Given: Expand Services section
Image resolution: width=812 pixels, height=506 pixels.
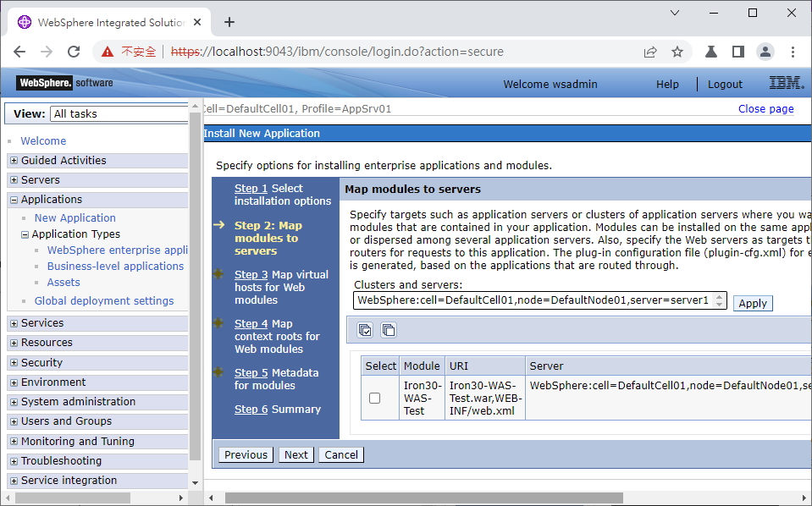Looking at the screenshot, I should click(x=14, y=323).
